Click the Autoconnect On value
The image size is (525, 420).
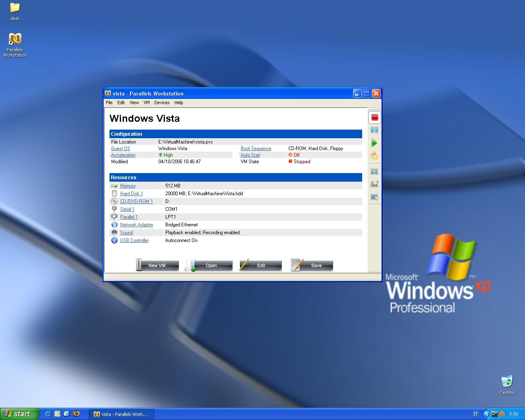tap(181, 240)
